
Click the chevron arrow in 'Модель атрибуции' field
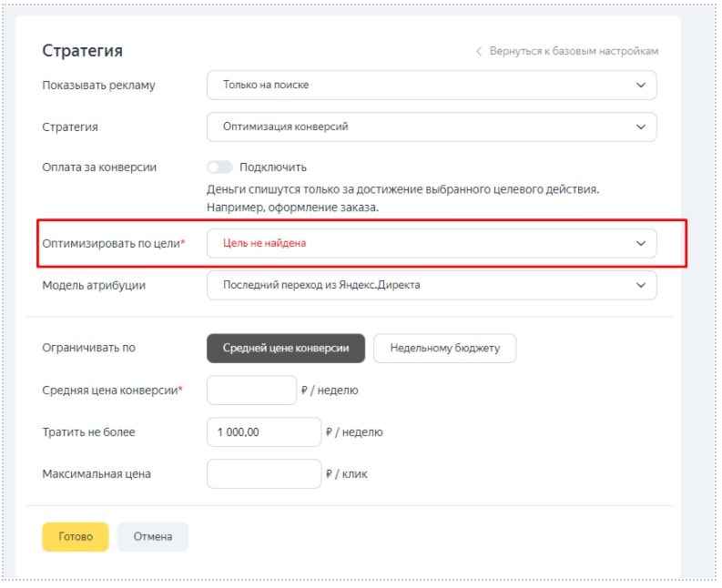click(x=641, y=285)
